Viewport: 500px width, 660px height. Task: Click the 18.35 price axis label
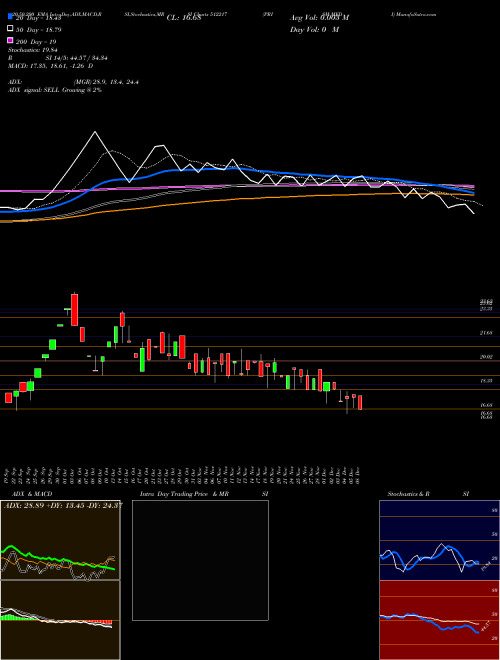point(486,380)
